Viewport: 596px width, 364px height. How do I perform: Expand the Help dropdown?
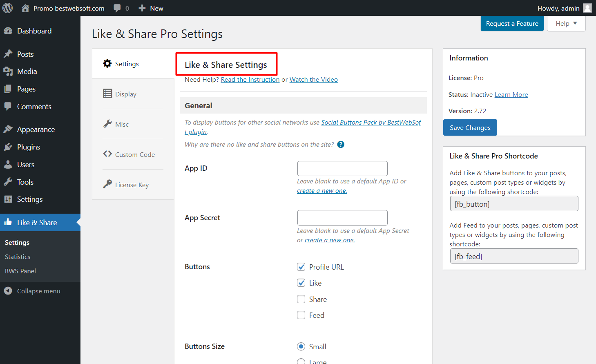point(566,24)
